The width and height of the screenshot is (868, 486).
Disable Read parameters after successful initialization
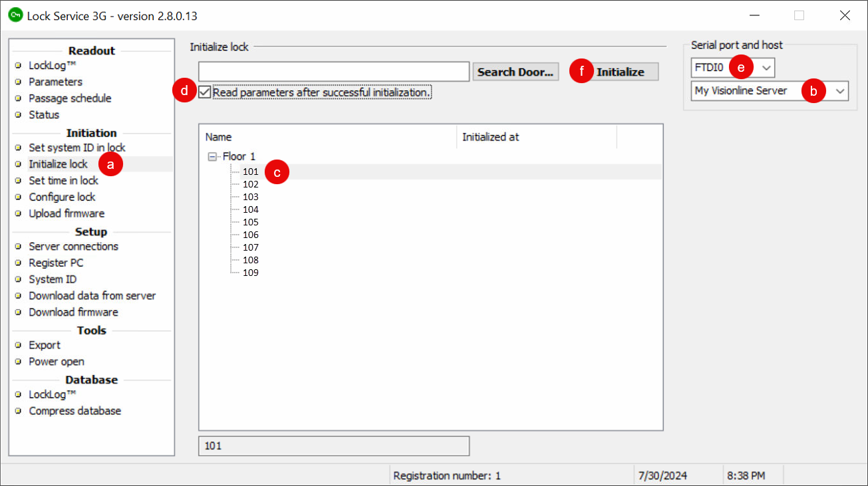[x=204, y=92]
